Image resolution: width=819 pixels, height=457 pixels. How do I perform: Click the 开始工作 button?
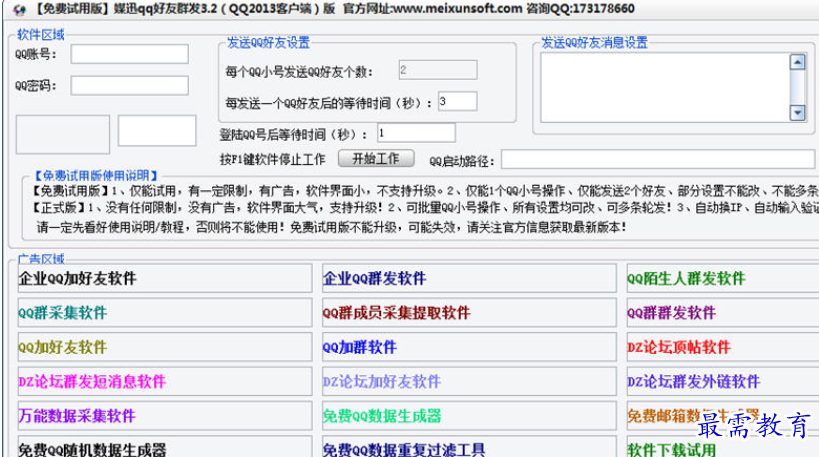click(376, 159)
